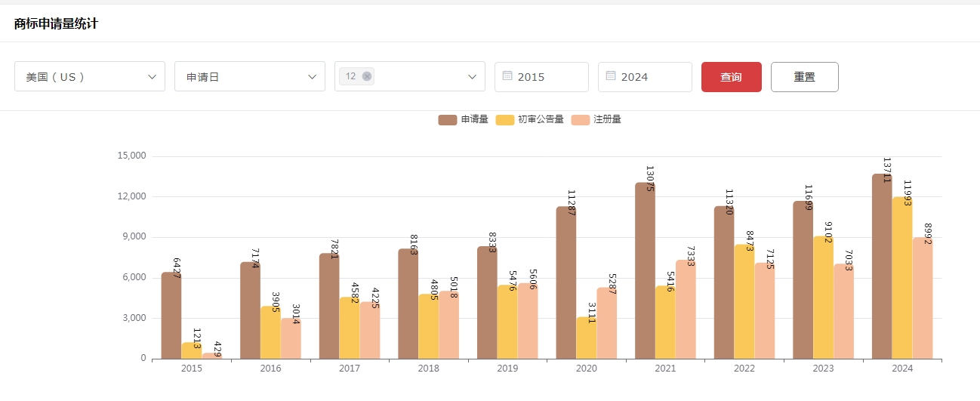Viewport: 980px width, 401px height.
Task: Click calendar icon in the 2015 start field
Action: pos(507,76)
